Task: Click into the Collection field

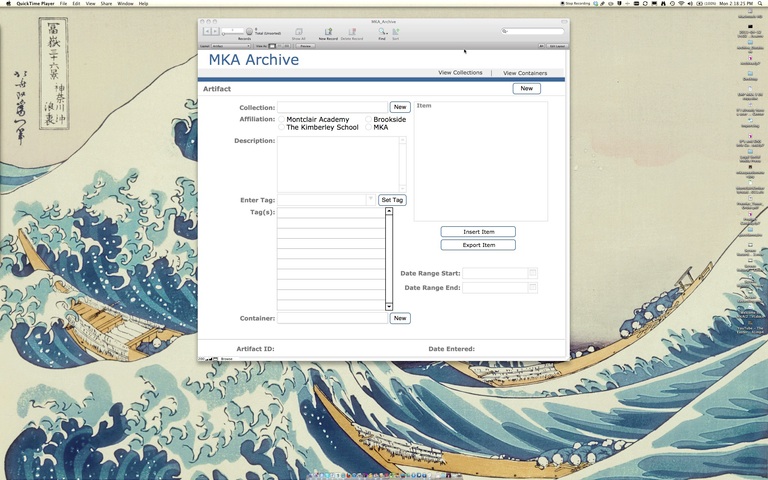Action: 332,107
